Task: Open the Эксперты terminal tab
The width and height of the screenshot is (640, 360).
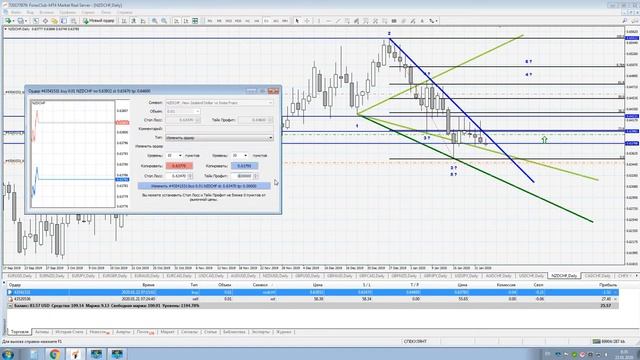Action: (x=260, y=332)
